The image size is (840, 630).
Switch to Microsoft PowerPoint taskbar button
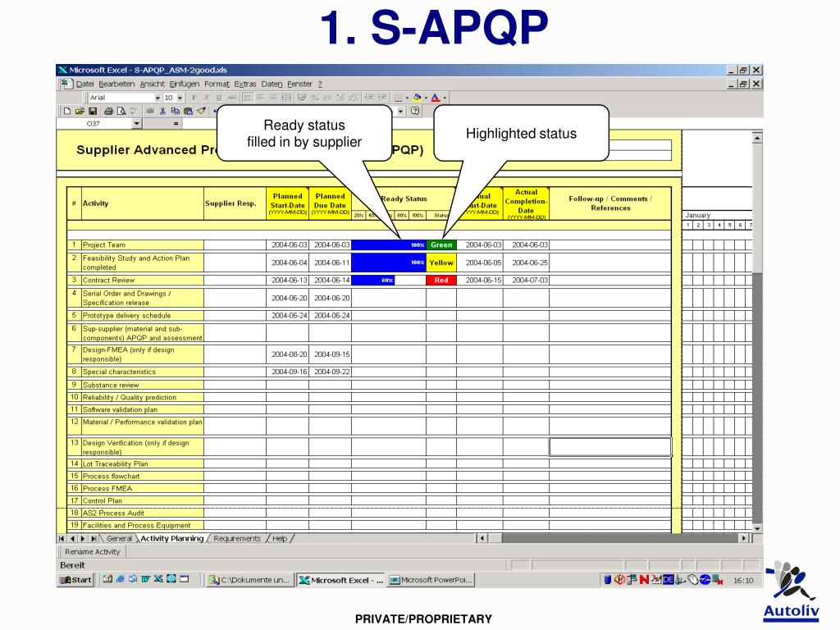431,580
